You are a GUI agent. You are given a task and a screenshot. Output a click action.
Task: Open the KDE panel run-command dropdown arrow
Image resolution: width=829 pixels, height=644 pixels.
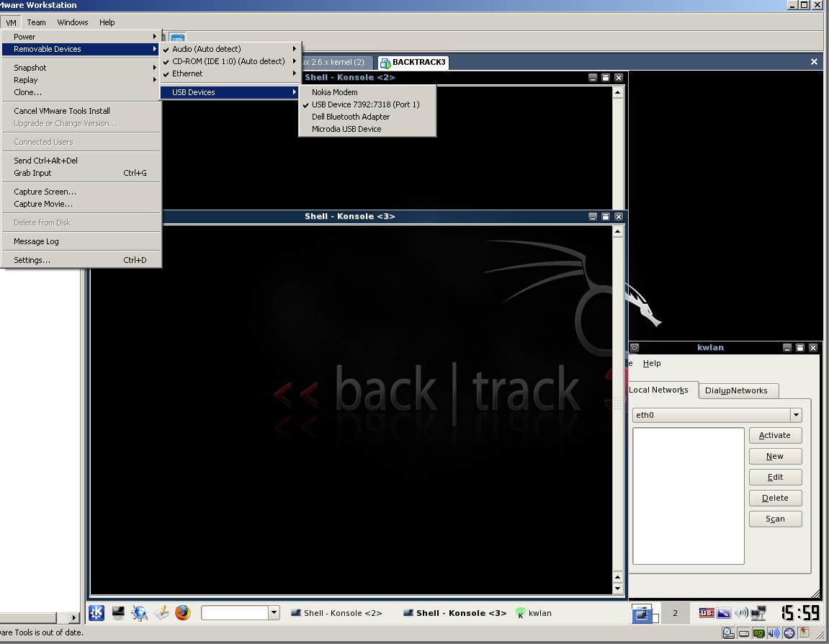(274, 613)
